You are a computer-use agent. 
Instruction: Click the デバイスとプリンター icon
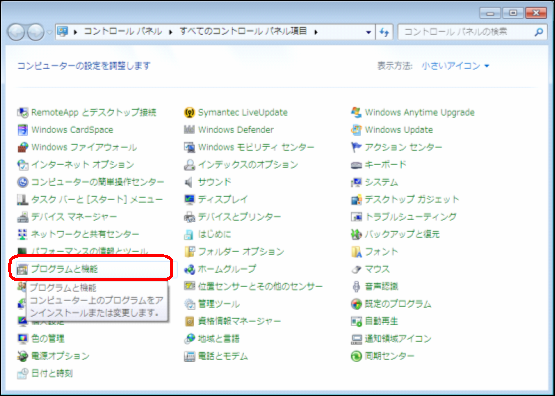point(189,217)
